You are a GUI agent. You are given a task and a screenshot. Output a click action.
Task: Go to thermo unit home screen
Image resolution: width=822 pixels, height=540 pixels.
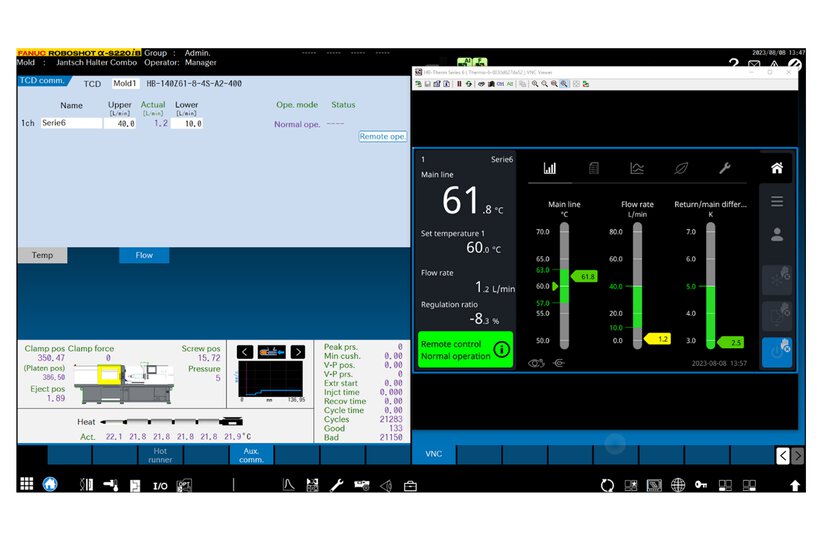(x=777, y=168)
